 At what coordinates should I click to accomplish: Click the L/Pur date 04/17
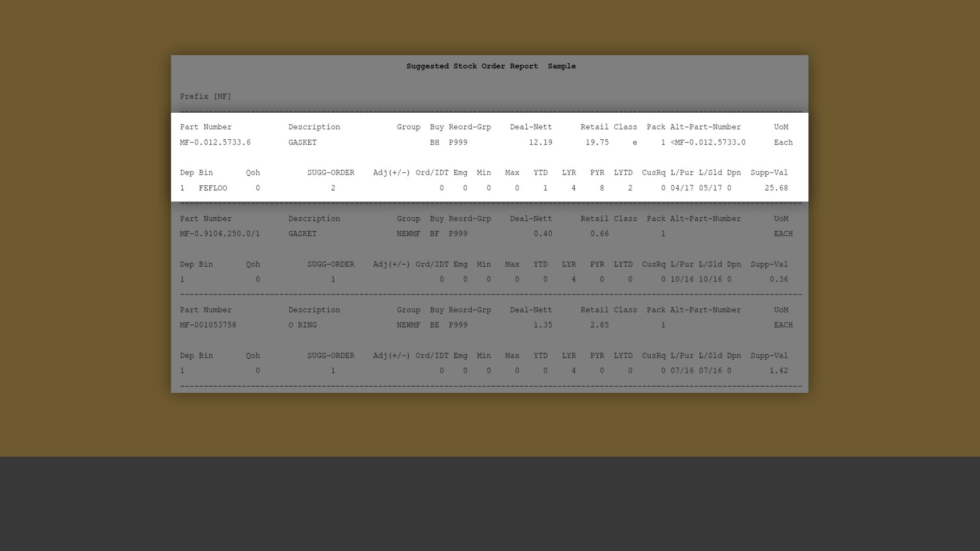point(682,188)
